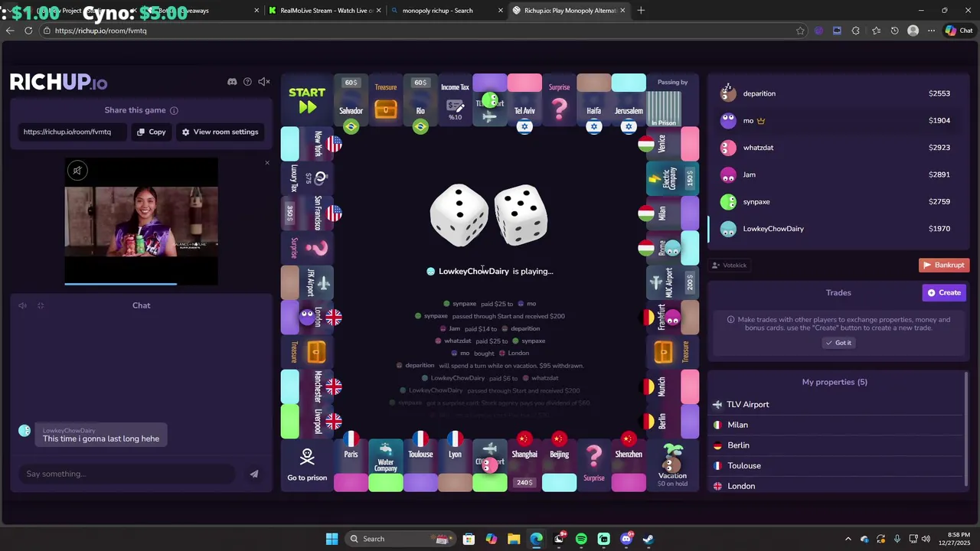980x551 pixels.
Task: Select the Electric Company tile
Action: (672, 178)
